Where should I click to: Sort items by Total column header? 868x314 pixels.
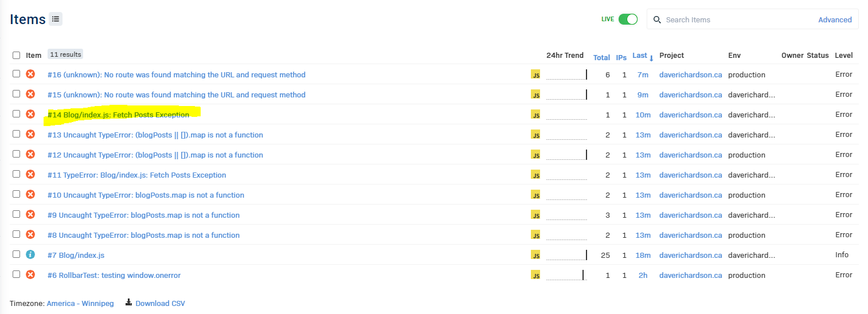(601, 57)
